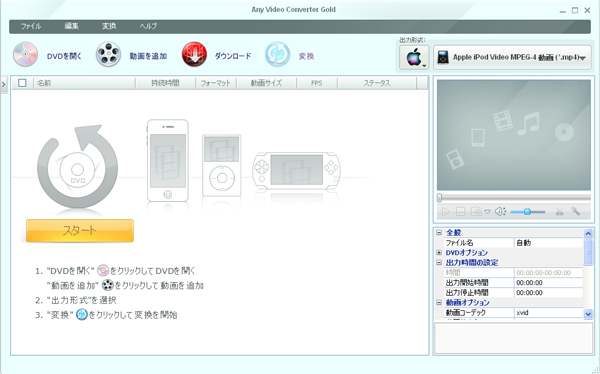Collapse the 出力時間の設定 section
600x374 pixels.
(439, 263)
